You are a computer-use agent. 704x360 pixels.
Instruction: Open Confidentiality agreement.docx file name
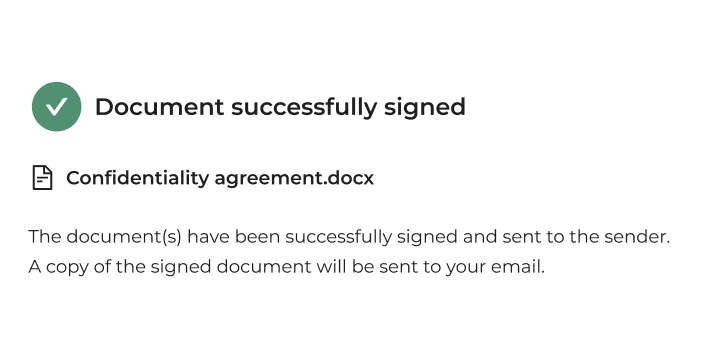tap(220, 178)
